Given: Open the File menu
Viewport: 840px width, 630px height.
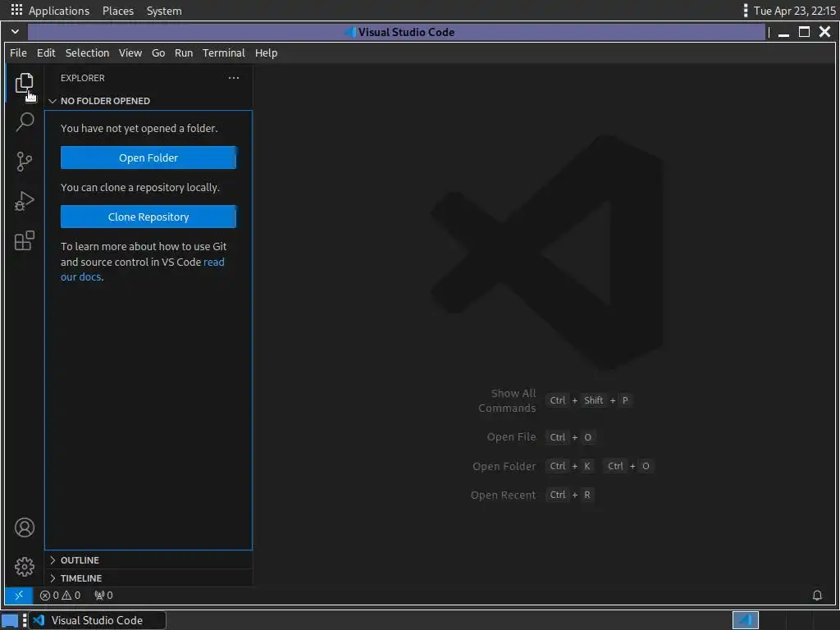Looking at the screenshot, I should [x=18, y=53].
